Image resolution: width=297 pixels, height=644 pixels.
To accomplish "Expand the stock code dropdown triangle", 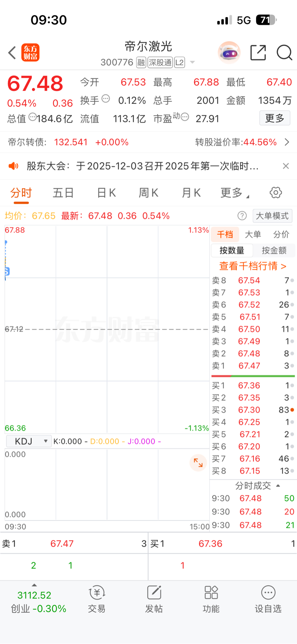I will click(192, 62).
